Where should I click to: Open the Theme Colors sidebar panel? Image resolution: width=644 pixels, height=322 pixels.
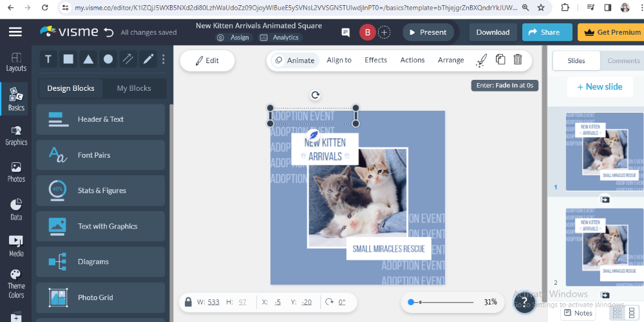point(16,284)
